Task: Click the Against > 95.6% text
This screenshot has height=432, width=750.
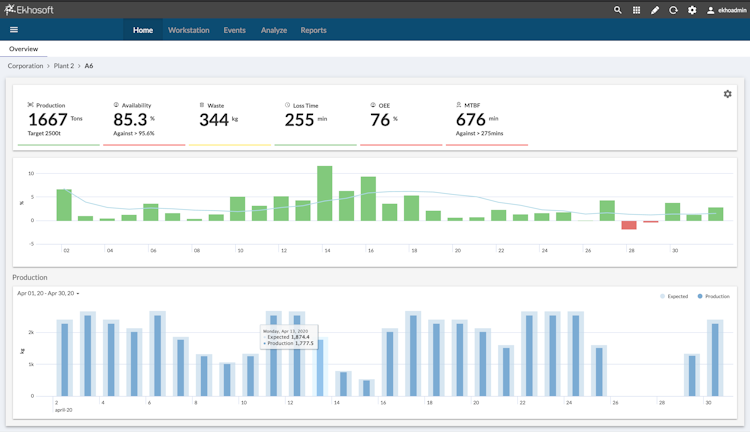Action: pyautogui.click(x=133, y=133)
